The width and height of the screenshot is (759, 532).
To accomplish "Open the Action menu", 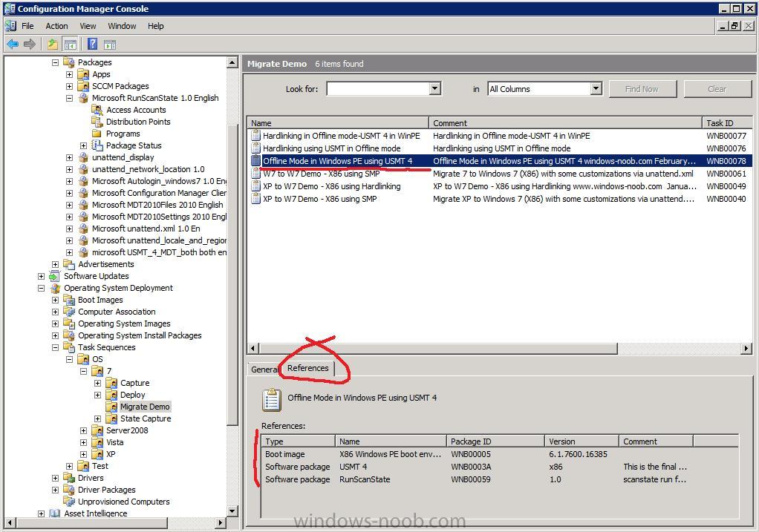I will pyautogui.click(x=56, y=26).
